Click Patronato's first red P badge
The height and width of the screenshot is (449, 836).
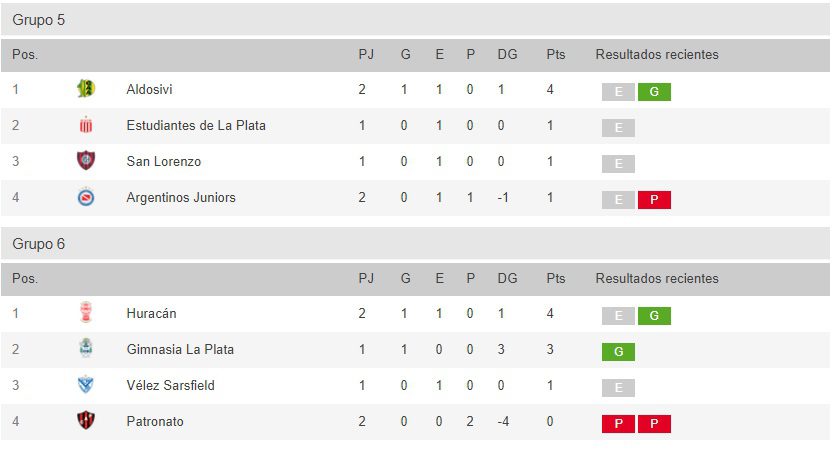(618, 424)
